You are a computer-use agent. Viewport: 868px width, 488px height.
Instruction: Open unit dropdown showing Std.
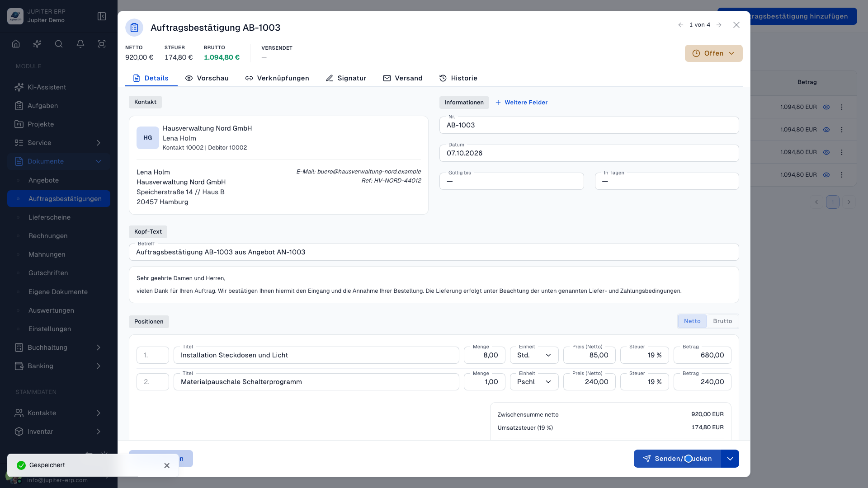click(534, 355)
